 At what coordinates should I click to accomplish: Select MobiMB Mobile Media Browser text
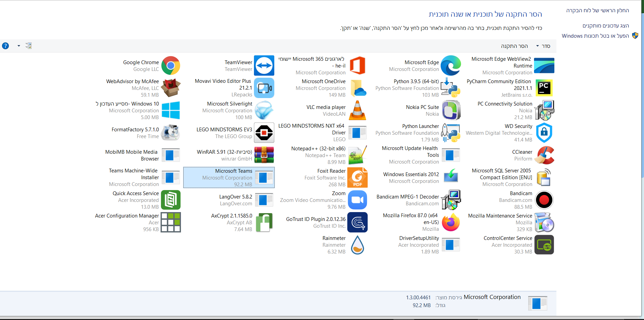pyautogui.click(x=132, y=155)
